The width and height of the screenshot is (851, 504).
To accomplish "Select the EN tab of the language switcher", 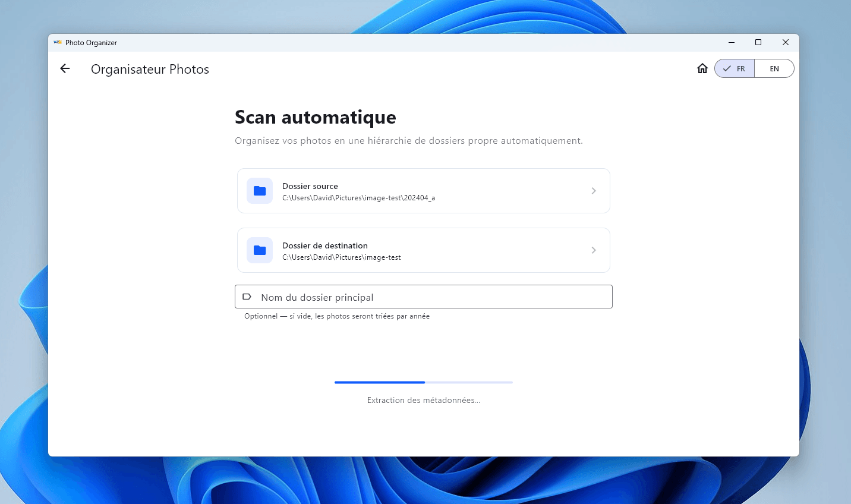I will point(774,68).
